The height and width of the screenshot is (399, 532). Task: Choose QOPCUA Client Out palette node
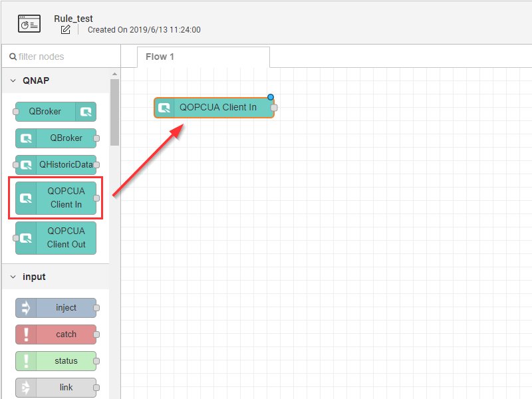(56, 238)
